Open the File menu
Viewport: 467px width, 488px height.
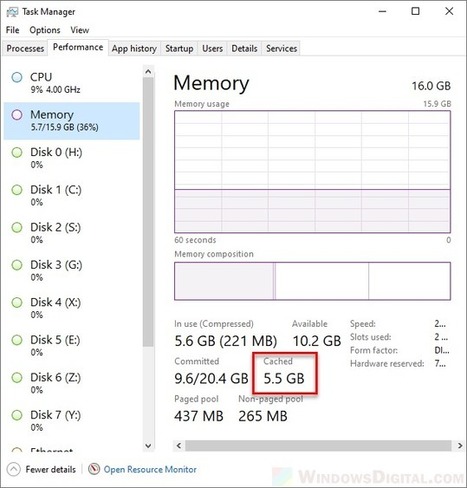pos(13,30)
